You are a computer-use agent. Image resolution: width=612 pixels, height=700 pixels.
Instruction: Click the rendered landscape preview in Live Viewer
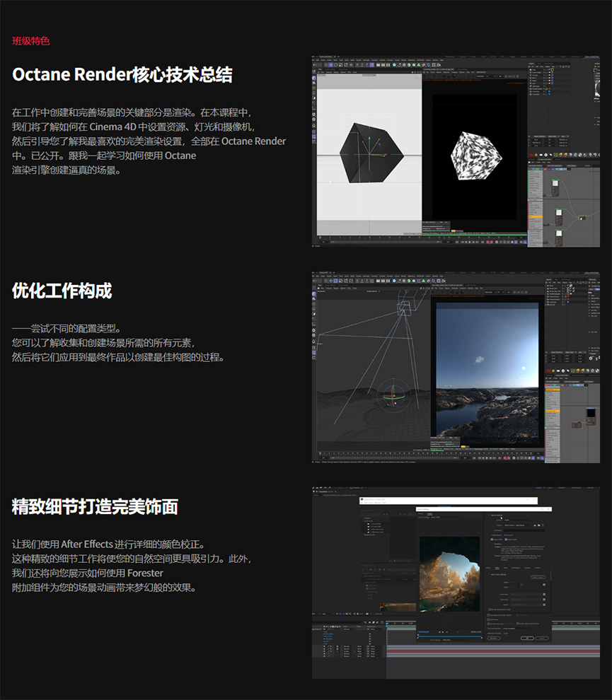click(487, 370)
